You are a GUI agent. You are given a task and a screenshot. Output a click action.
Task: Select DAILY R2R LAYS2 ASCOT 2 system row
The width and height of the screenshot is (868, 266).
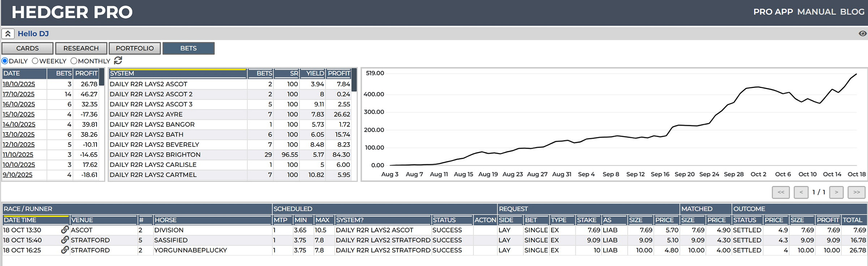230,94
